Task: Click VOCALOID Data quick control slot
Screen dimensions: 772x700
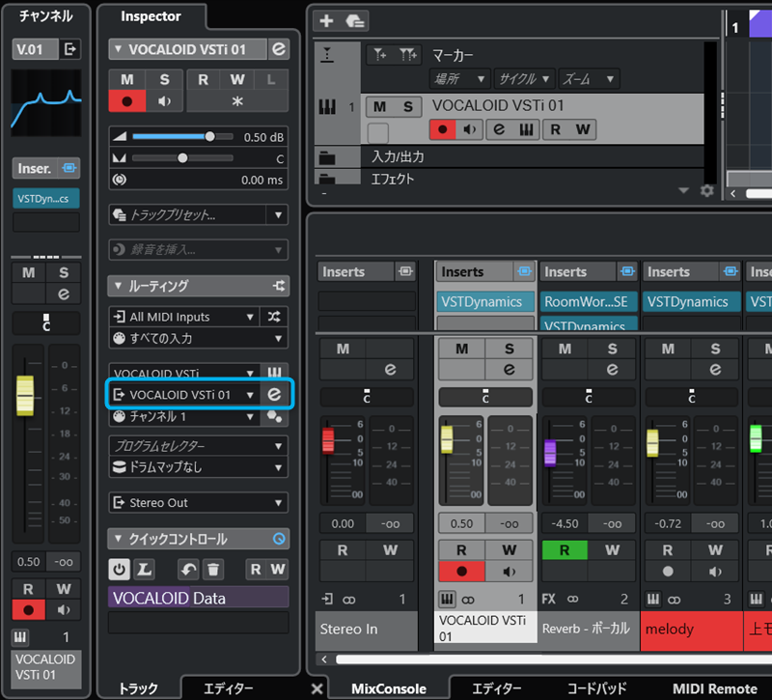Action: [199, 598]
